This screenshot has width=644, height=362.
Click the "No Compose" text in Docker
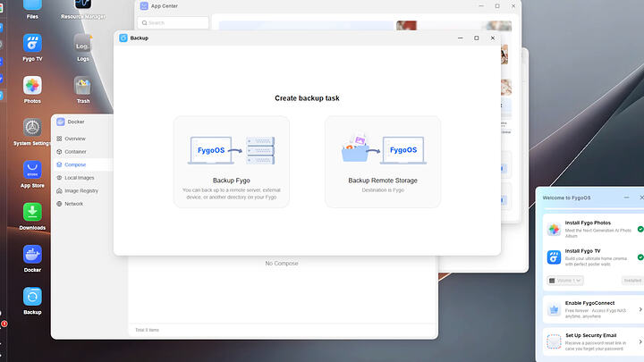click(282, 264)
